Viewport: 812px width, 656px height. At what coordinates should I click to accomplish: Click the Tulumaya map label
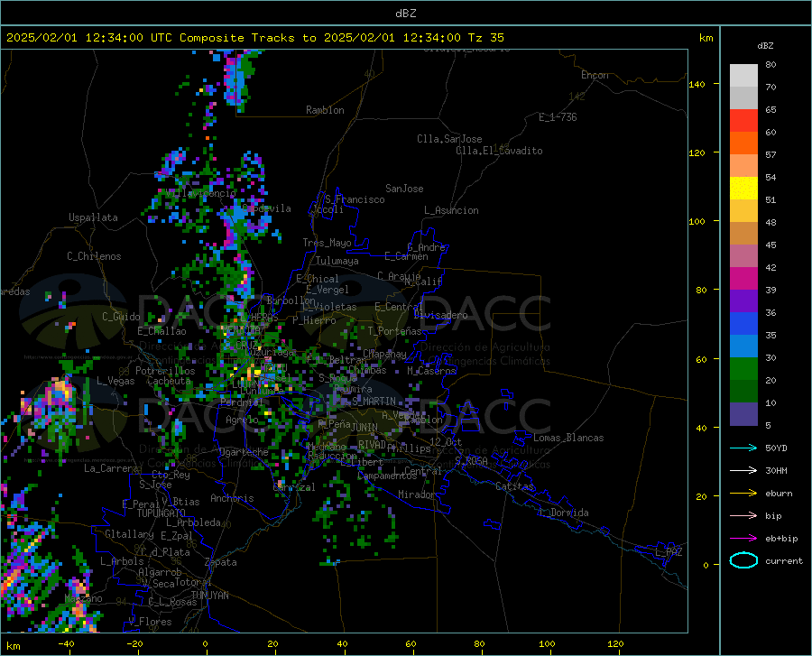click(x=337, y=261)
